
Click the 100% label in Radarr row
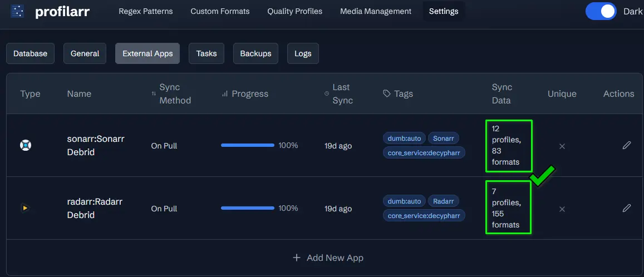[288, 208]
